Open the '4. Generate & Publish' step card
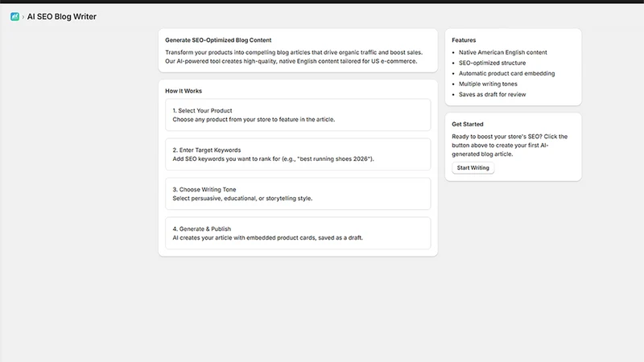The width and height of the screenshot is (644, 362). [x=298, y=233]
